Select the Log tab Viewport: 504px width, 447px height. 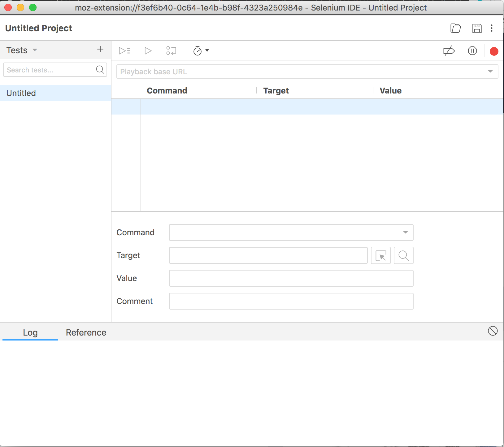pos(30,332)
